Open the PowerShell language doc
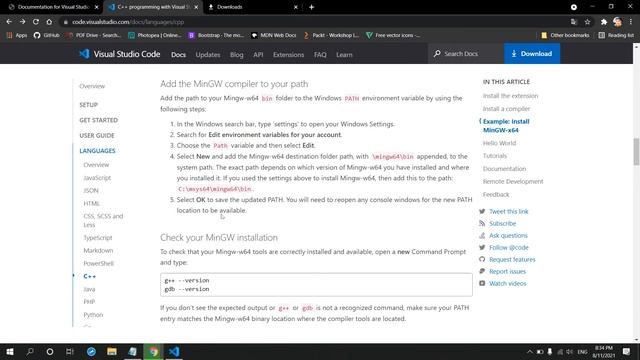This screenshot has height=360, width=640. [98, 263]
